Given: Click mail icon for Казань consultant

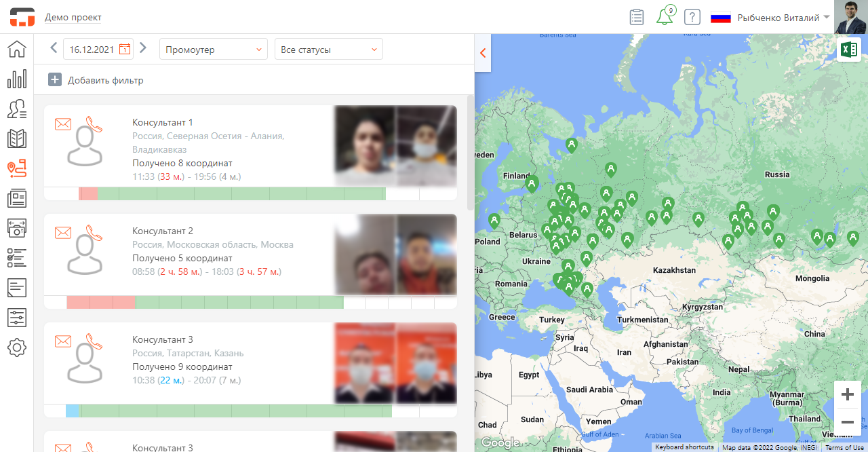Looking at the screenshot, I should click(63, 341).
